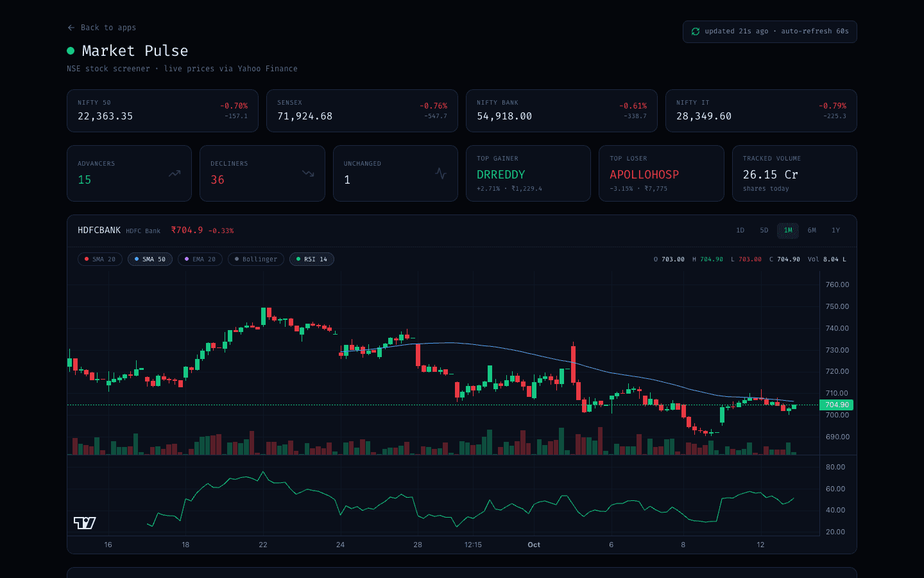Go back to apps
Image resolution: width=924 pixels, height=578 pixels.
[x=101, y=28]
